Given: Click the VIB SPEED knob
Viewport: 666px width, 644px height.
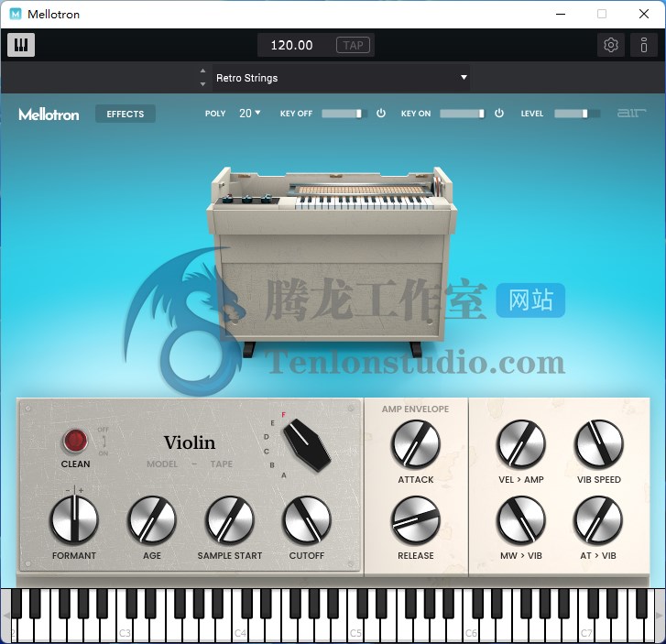Looking at the screenshot, I should tap(599, 444).
